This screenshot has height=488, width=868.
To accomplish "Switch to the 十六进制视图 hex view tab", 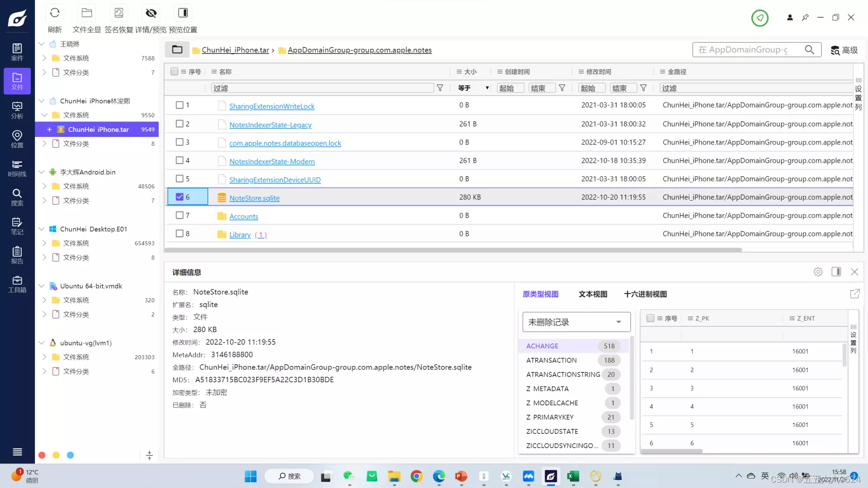I will click(645, 294).
